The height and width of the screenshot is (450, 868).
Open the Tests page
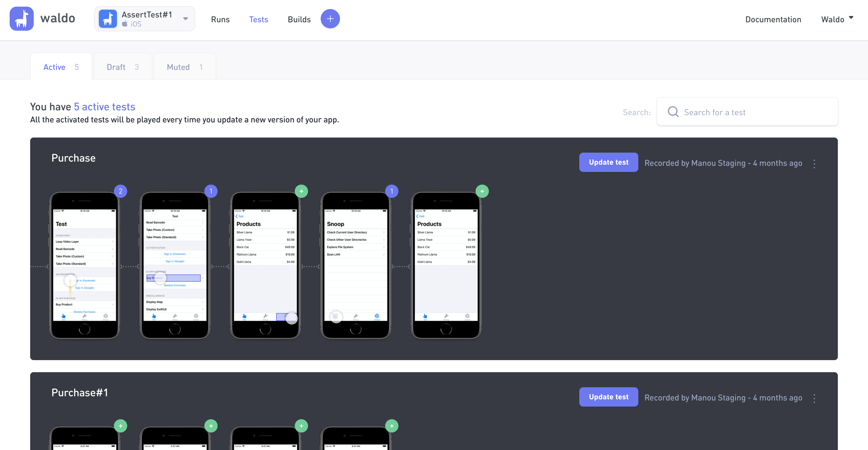click(x=259, y=19)
